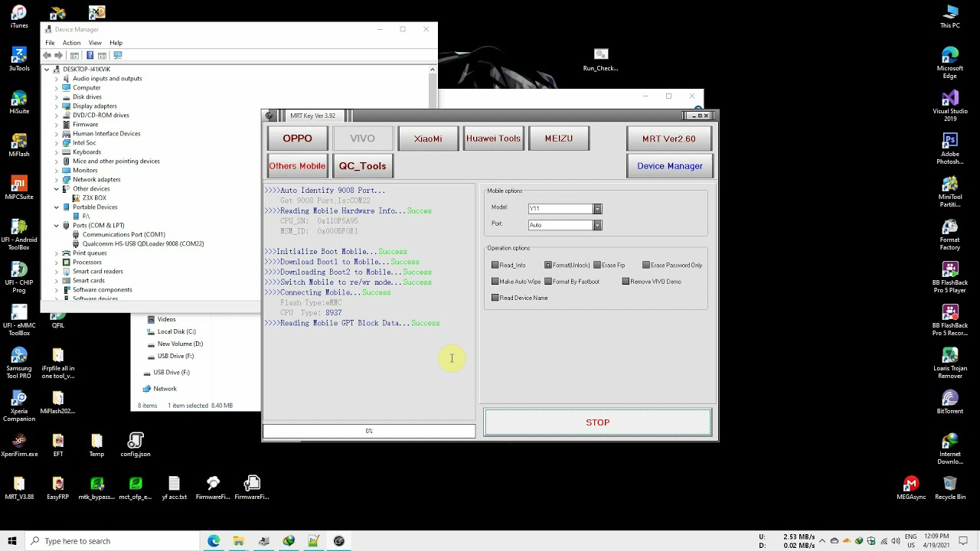Image resolution: width=980 pixels, height=551 pixels.
Task: Click Microsoft Edge icon on taskbar
Action: point(214,541)
